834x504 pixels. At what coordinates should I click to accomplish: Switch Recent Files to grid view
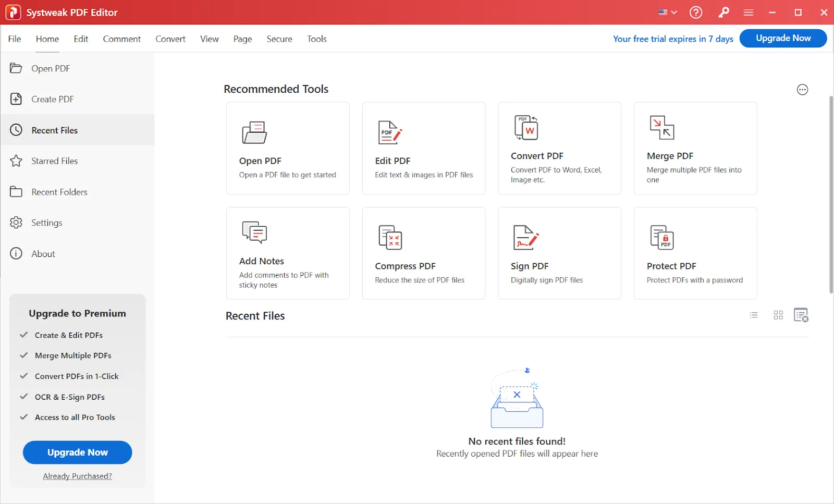click(778, 315)
